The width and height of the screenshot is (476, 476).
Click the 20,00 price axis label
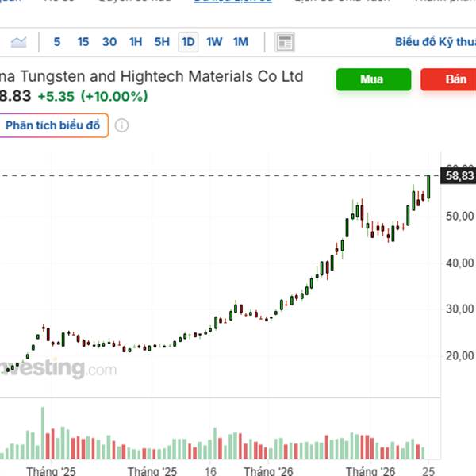459,355
